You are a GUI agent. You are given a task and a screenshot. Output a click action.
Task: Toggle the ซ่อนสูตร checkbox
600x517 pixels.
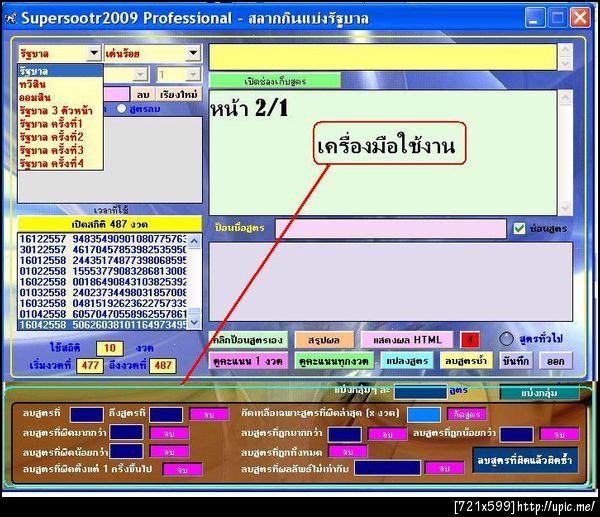519,228
